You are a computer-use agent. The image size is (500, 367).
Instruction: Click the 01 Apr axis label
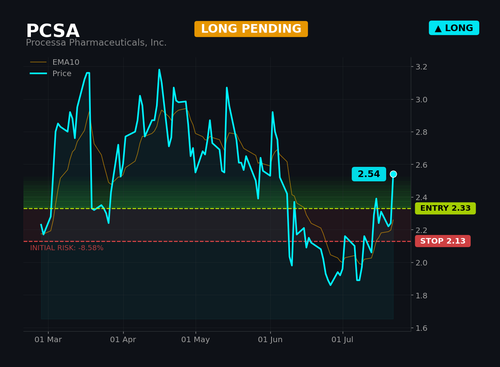[x=123, y=340]
